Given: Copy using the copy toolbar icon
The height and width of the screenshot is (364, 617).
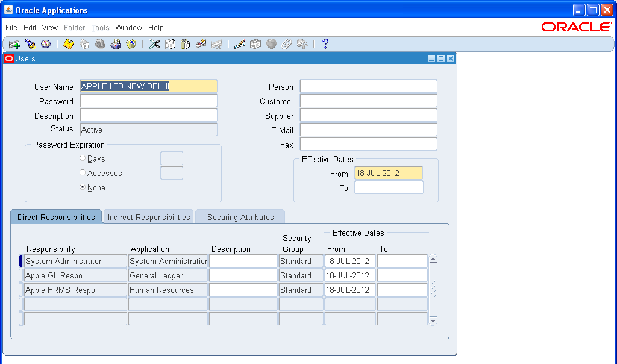Looking at the screenshot, I should pos(169,43).
